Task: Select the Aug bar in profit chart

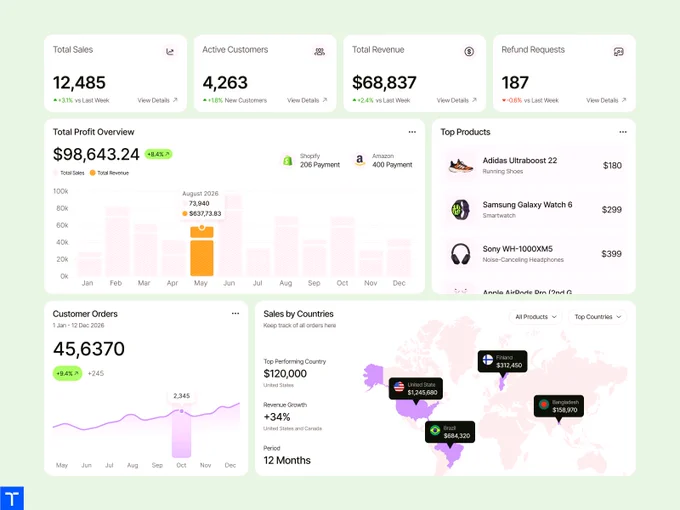Action: coord(286,246)
